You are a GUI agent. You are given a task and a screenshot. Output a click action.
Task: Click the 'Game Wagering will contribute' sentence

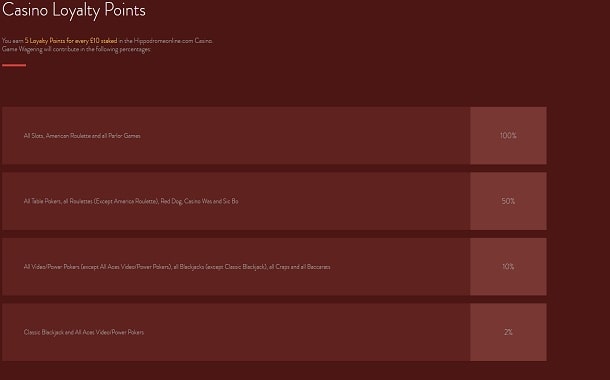(x=76, y=49)
